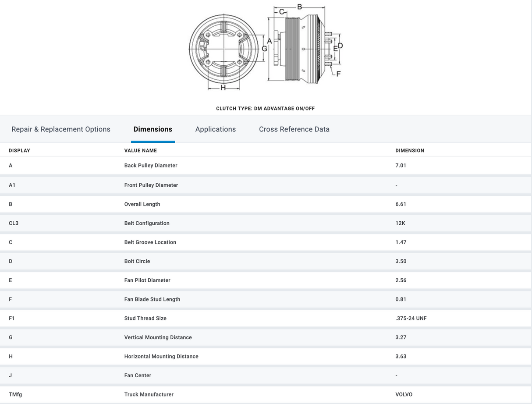532x404 pixels.
Task: Select the Vertical Mounting Distance cell
Action: (x=158, y=337)
